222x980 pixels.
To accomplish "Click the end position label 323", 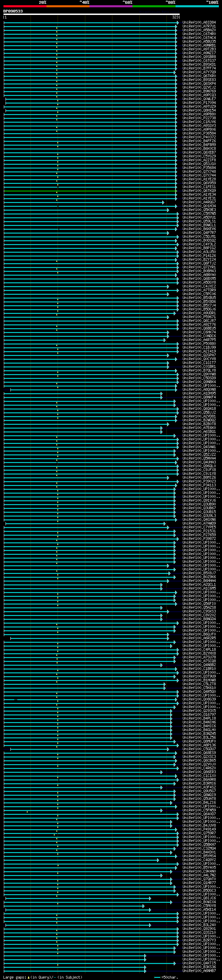I will 175,17.
